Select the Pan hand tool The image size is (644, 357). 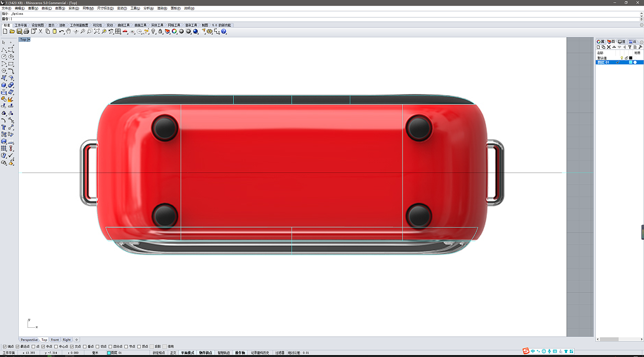pos(68,31)
